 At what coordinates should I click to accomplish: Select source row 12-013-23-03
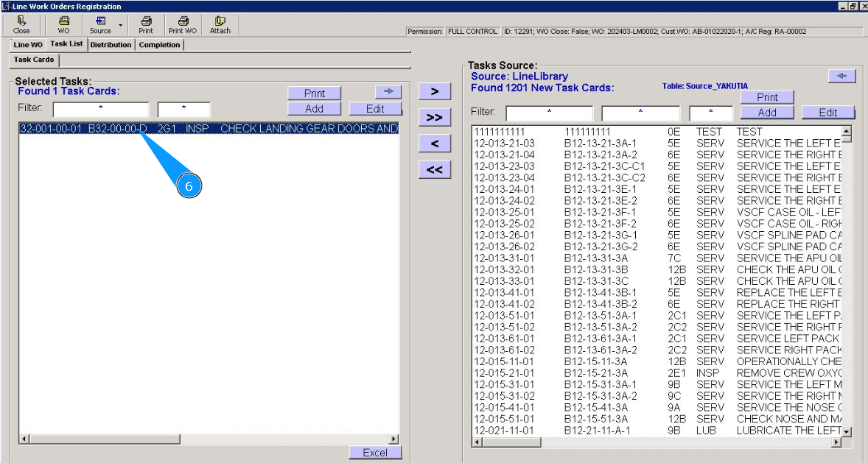click(x=657, y=166)
